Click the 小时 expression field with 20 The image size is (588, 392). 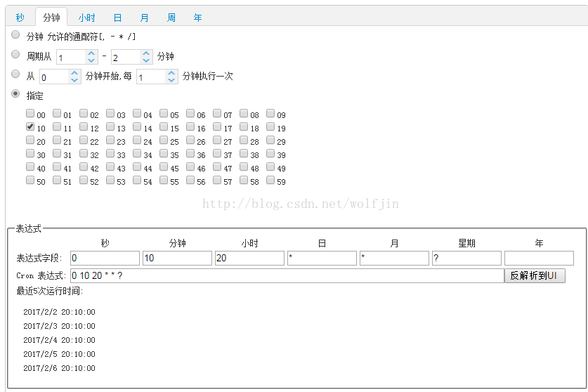click(x=249, y=258)
